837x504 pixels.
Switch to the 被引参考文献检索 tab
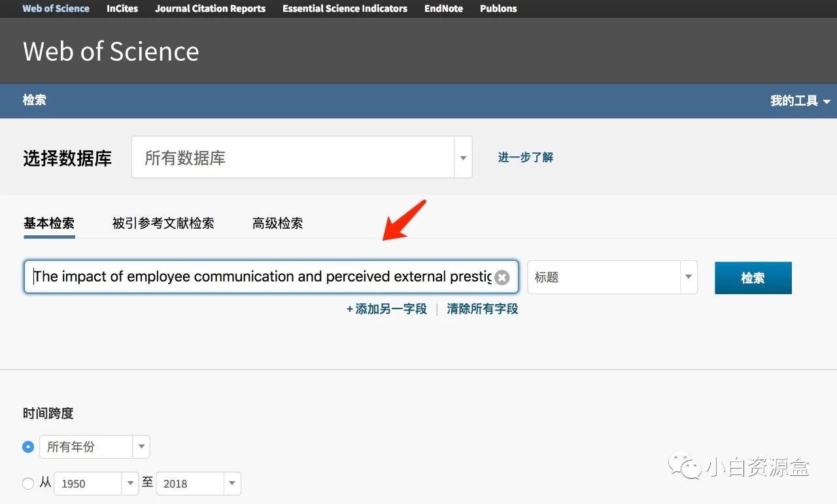tap(163, 223)
